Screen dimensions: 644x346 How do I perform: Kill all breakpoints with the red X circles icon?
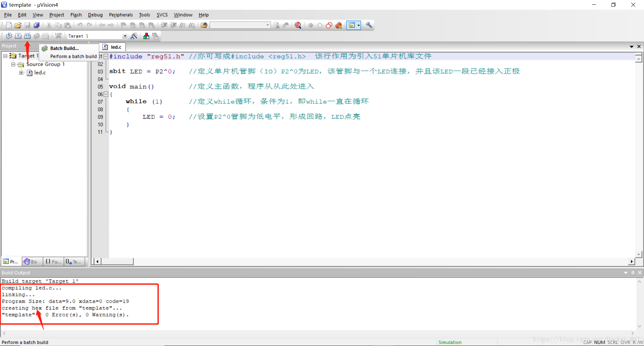(x=338, y=25)
